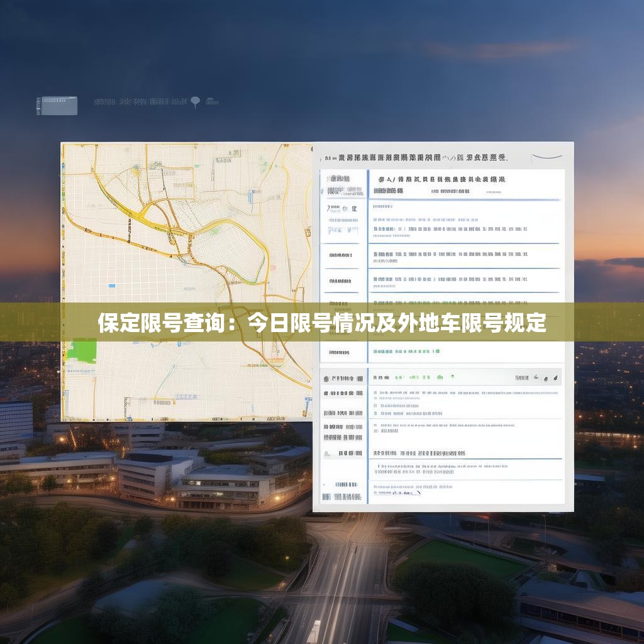
Task: Select the first green tab in lower toolbar
Action: 398,377
